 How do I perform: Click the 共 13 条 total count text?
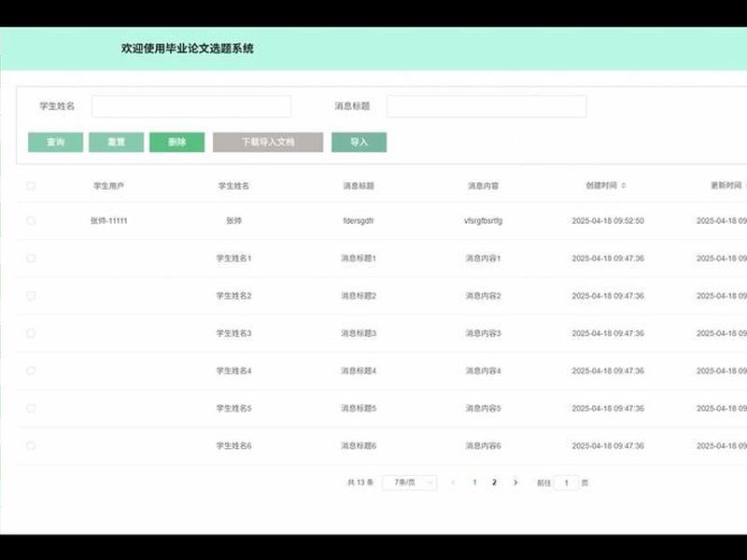[x=360, y=483]
